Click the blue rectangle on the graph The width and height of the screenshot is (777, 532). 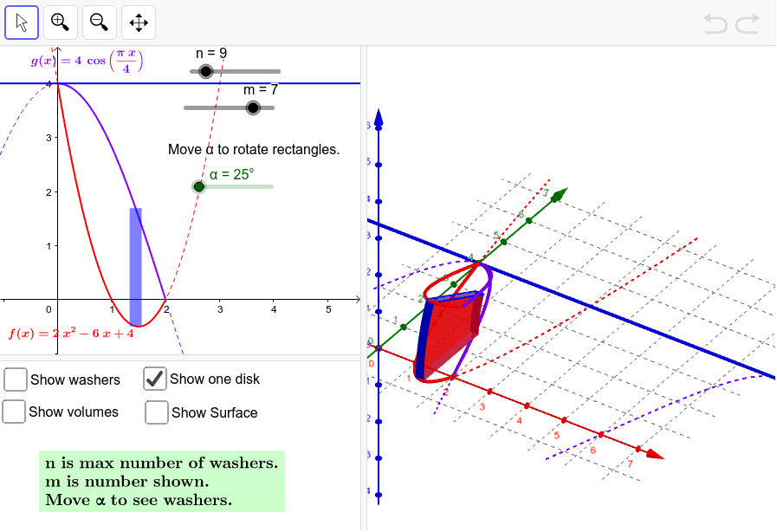pos(135,251)
